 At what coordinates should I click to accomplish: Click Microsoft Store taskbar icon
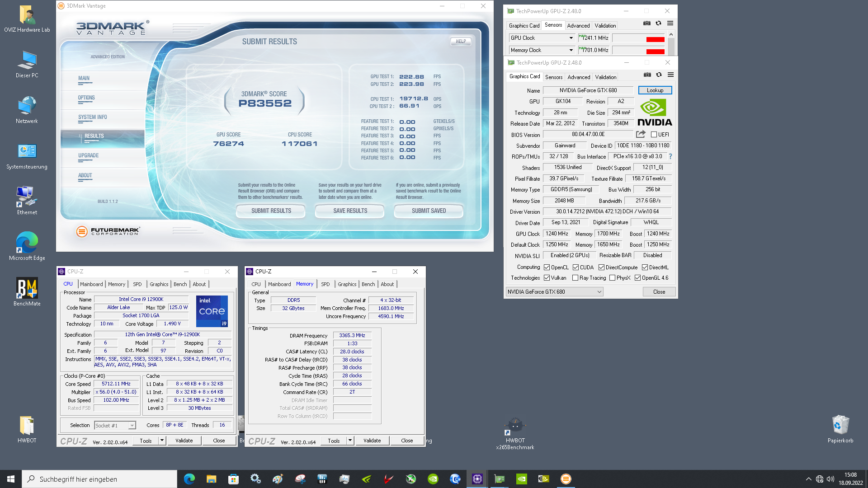233,479
